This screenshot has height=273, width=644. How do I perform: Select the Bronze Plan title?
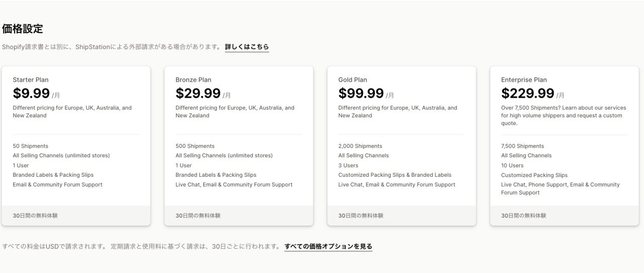[x=193, y=80]
